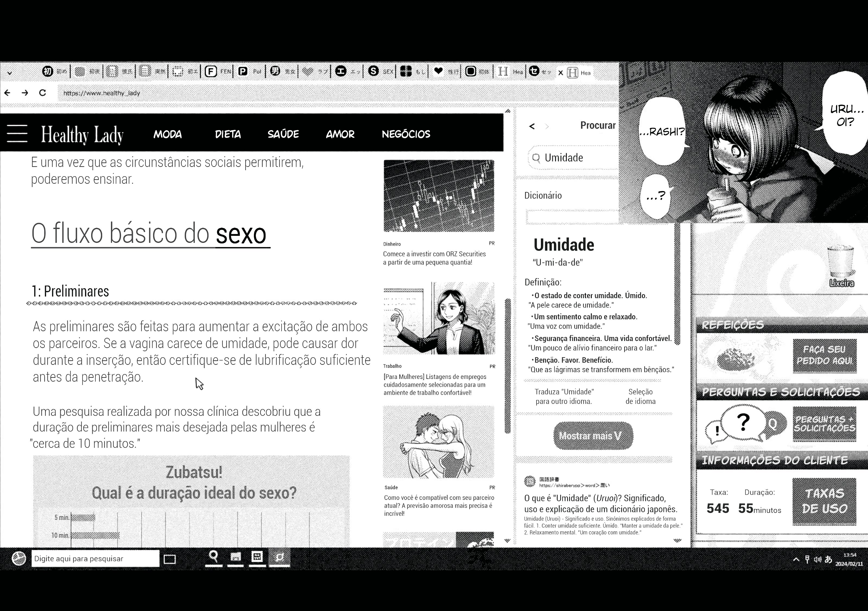The image size is (868, 611).
Task: Open the AMOR navigation item
Action: (340, 134)
